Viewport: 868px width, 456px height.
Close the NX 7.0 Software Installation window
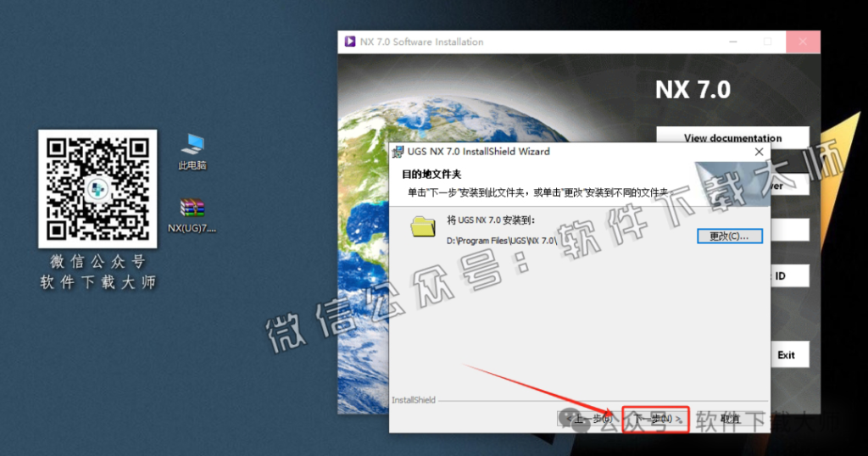point(803,42)
